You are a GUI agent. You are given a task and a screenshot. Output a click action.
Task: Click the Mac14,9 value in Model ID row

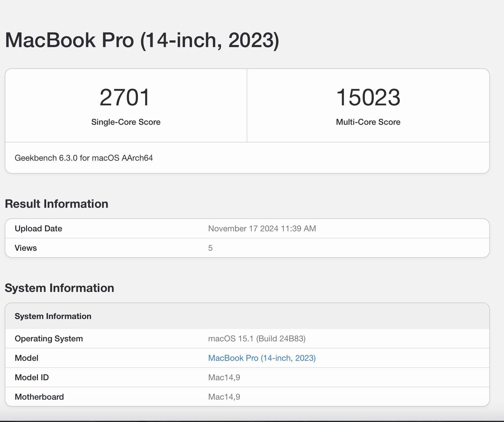click(224, 377)
